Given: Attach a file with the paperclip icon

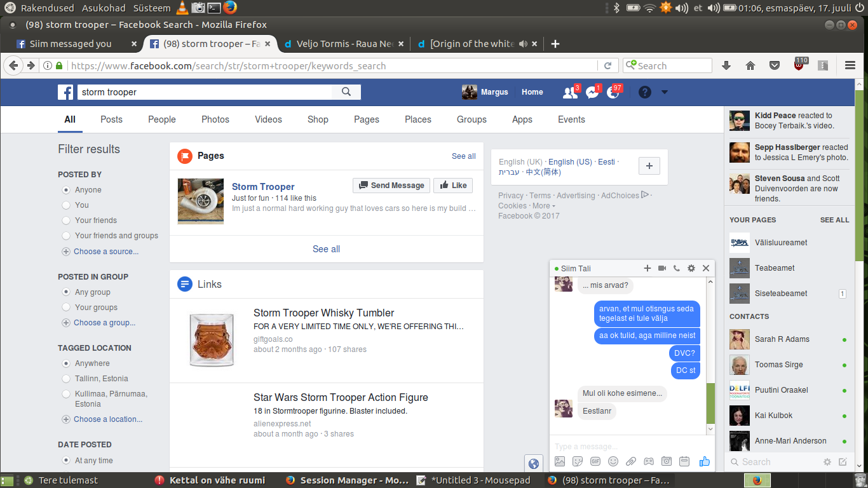Looking at the screenshot, I should [x=631, y=462].
